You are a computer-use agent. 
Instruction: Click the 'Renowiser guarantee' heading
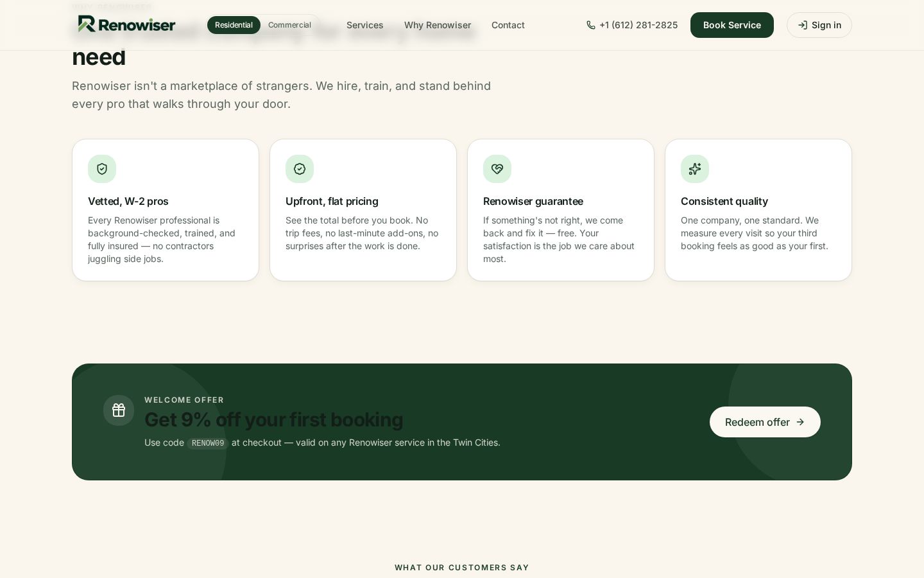pos(533,201)
